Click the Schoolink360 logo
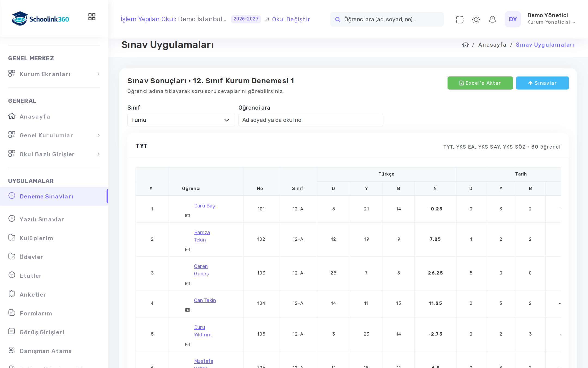Screen dimensions: 588x368 click(x=40, y=19)
